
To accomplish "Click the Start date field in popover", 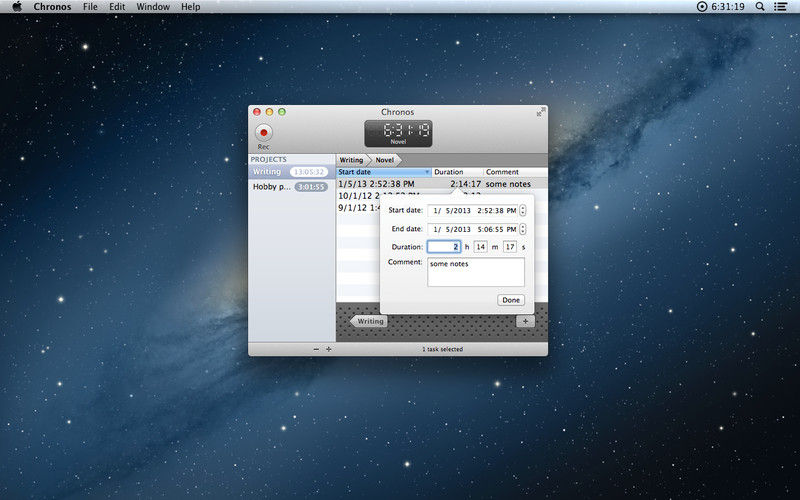I will coord(473,210).
